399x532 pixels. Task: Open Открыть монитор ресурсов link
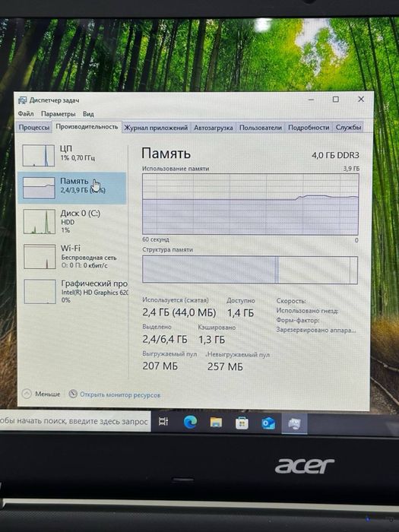120,395
